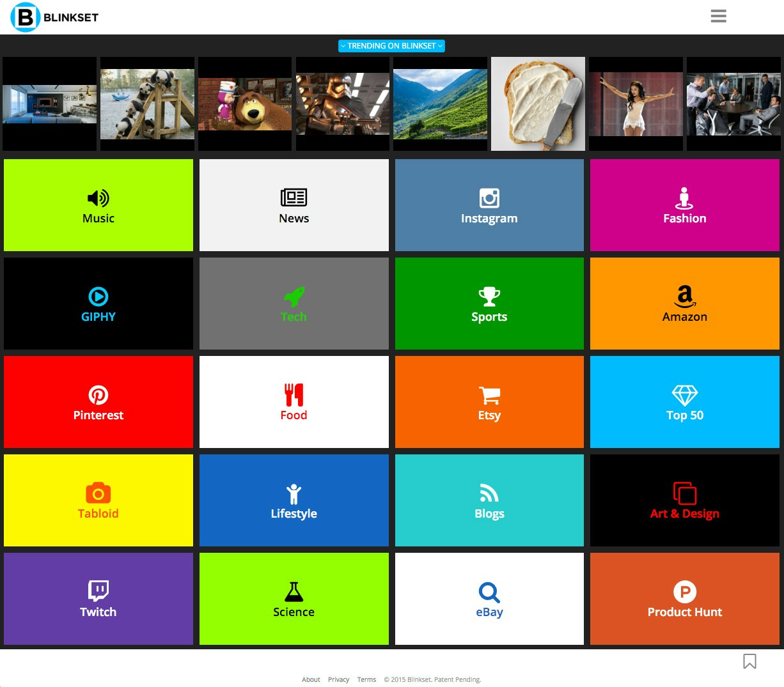Select the Instagram label text
Image resolution: width=784 pixels, height=687 pixels.
click(489, 219)
